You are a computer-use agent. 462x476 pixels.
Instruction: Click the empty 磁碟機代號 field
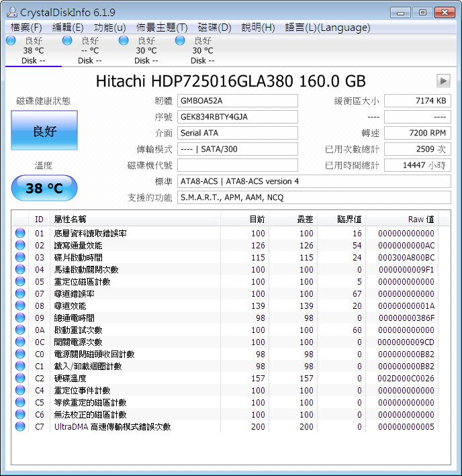click(x=237, y=165)
